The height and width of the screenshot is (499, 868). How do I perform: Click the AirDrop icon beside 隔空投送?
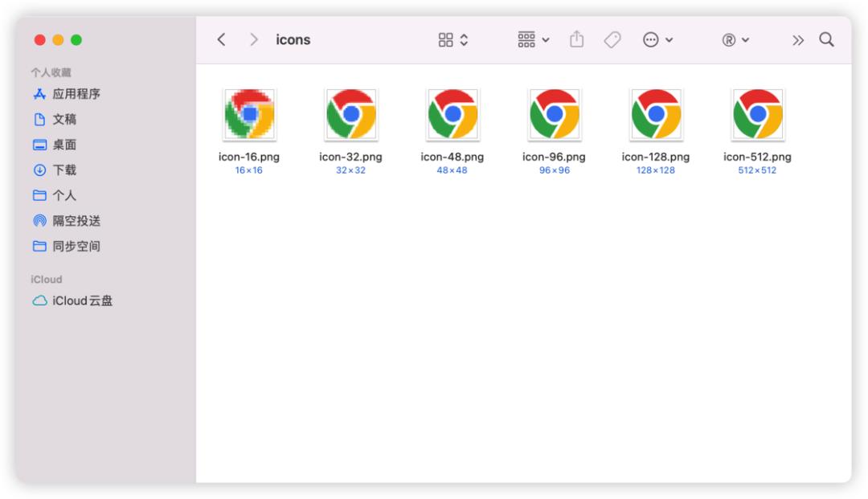point(39,221)
